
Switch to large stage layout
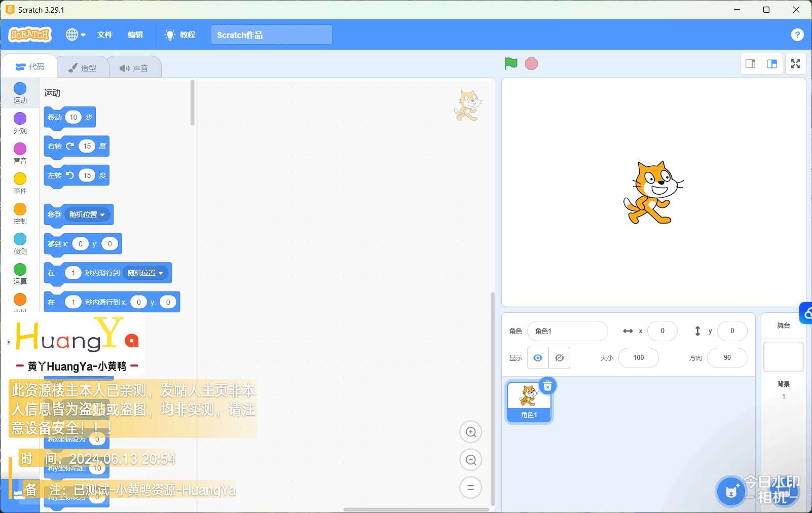[x=772, y=63]
